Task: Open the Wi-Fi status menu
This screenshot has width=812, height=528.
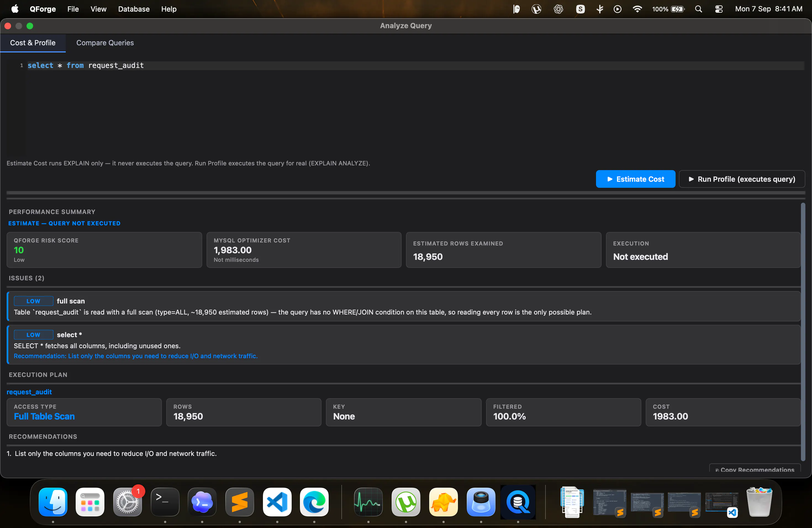Action: coord(637,9)
